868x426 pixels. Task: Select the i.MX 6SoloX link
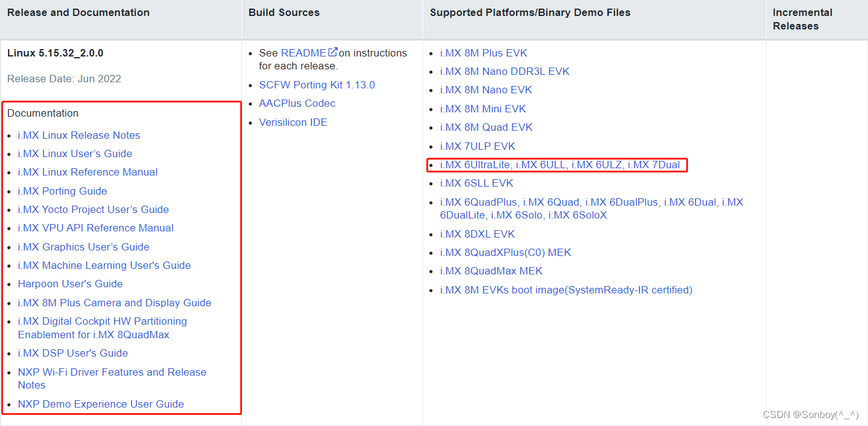pos(577,215)
